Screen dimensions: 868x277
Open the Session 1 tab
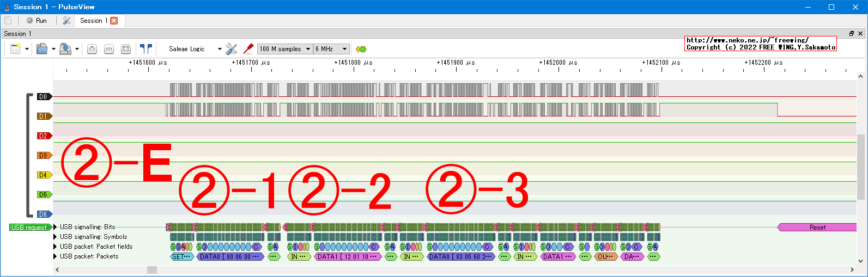coord(93,21)
